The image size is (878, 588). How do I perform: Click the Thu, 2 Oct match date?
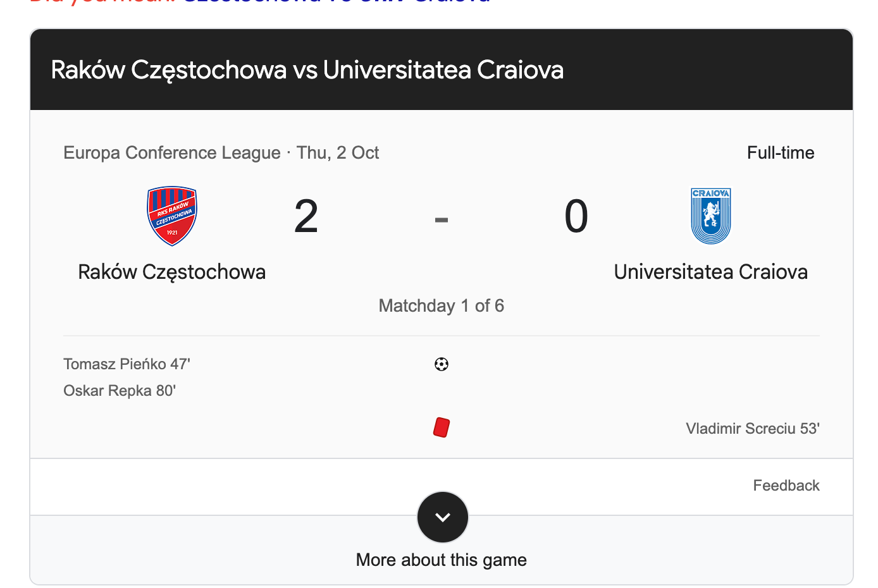[x=338, y=153]
